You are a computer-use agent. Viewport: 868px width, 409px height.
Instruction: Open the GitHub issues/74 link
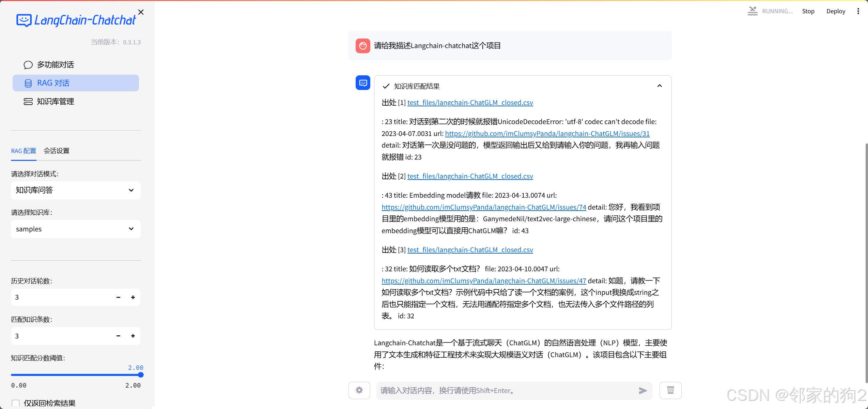[484, 207]
